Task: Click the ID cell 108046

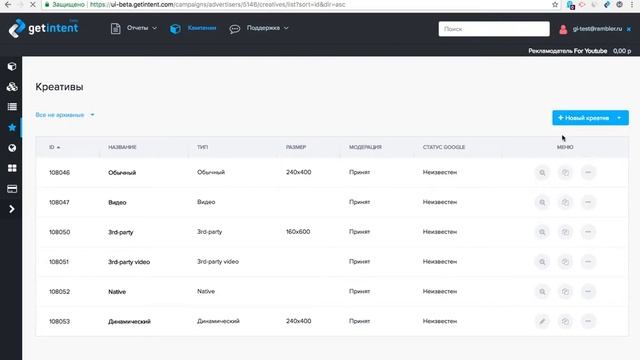Action: pyautogui.click(x=60, y=173)
